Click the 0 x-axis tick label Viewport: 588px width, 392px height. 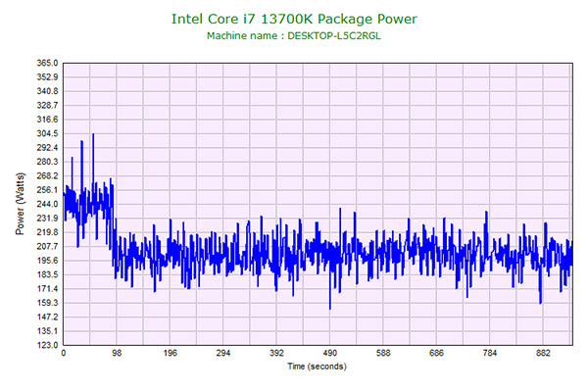[64, 353]
